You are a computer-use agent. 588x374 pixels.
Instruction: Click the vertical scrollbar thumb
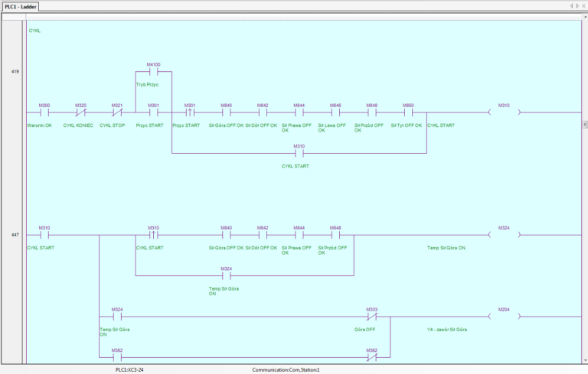pos(584,123)
